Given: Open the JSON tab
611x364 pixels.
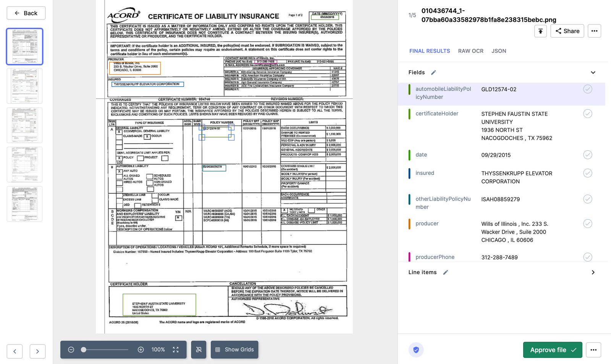Looking at the screenshot, I should pyautogui.click(x=499, y=51).
